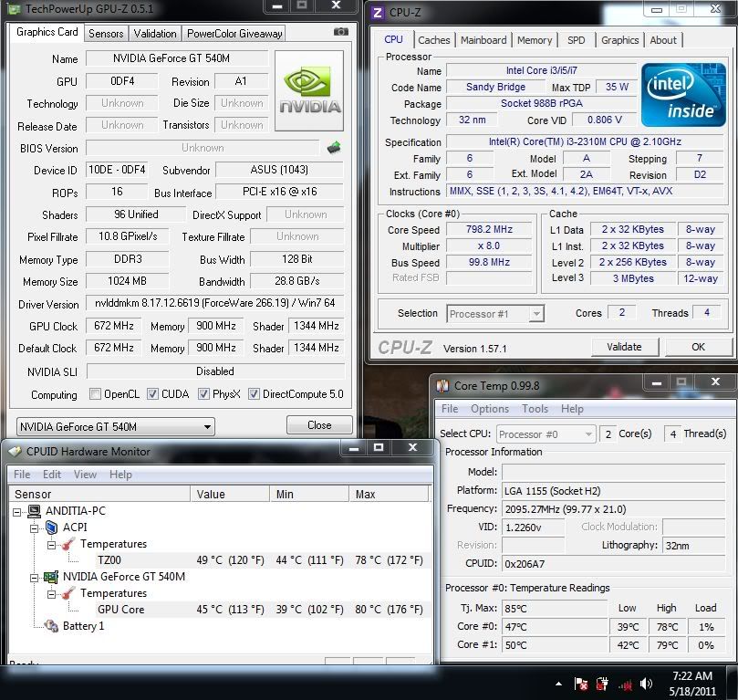Viewport: 738px width, 700px height.
Task: Open the Mainboard tab in CPU-Z
Action: [x=483, y=40]
